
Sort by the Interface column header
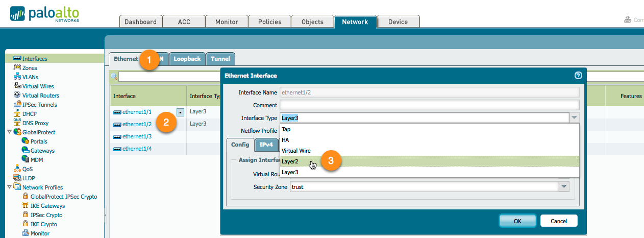pyautogui.click(x=148, y=96)
